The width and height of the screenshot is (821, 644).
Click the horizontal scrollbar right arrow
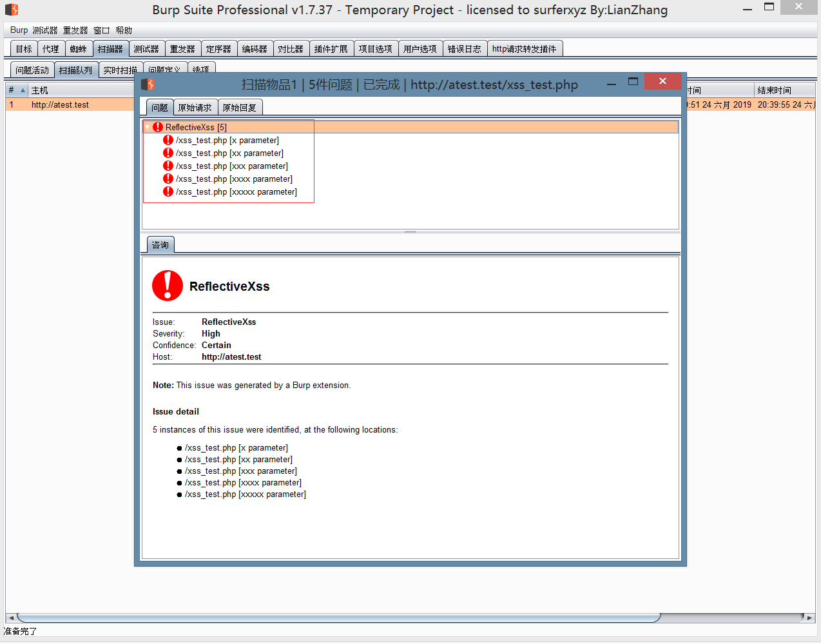(809, 618)
